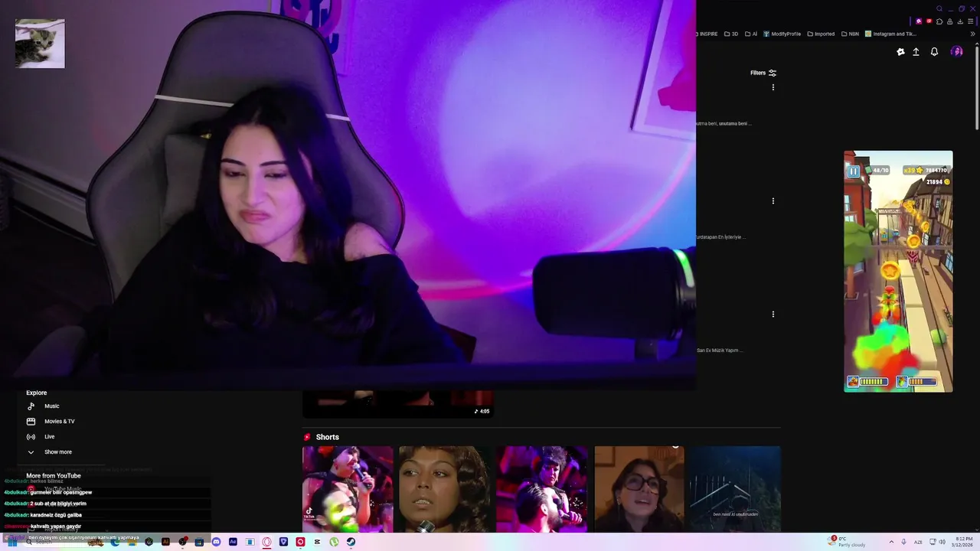This screenshot has height=551, width=980.
Task: Open the Opera browser taskbar icon
Action: click(x=266, y=542)
